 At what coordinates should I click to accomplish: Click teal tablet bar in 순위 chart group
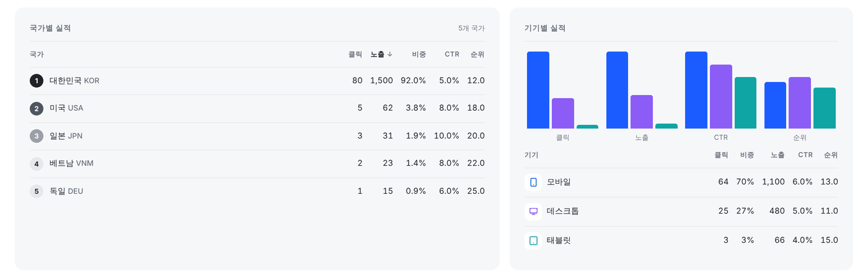tap(825, 108)
